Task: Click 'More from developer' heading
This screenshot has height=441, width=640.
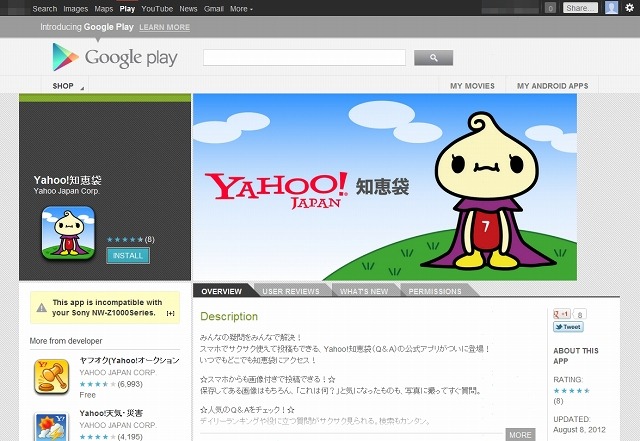Action: click(x=66, y=341)
